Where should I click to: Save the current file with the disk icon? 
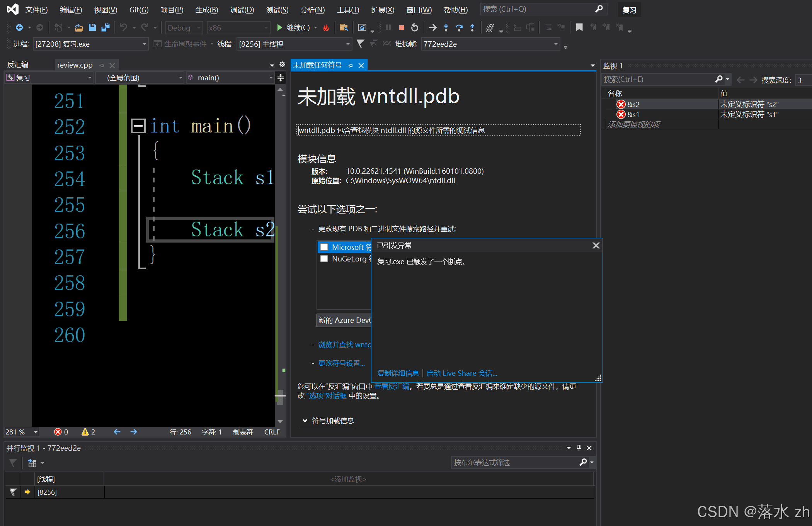point(92,27)
